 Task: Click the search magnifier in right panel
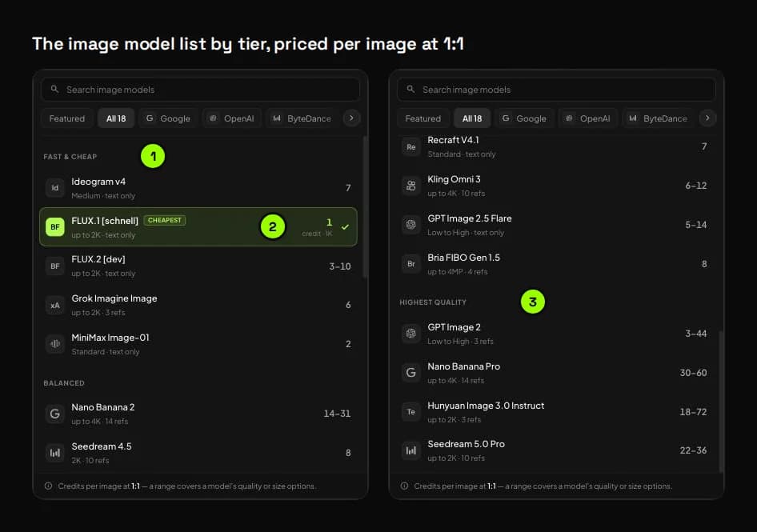[x=411, y=90]
